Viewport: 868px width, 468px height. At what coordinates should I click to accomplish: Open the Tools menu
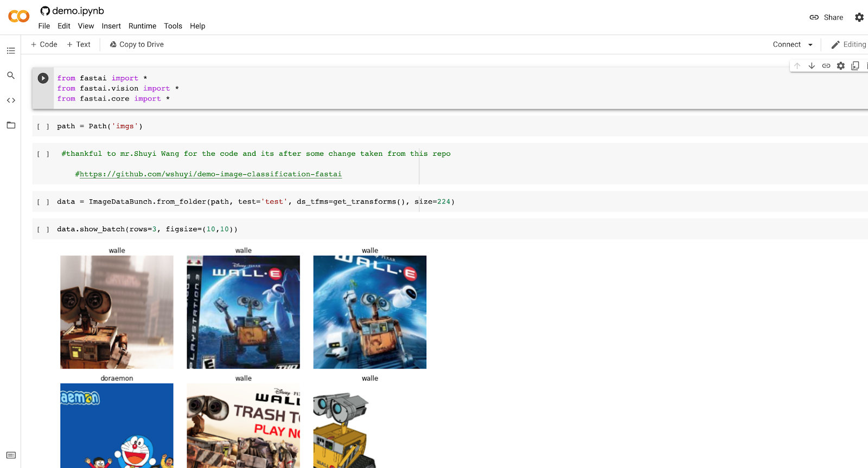(x=173, y=26)
